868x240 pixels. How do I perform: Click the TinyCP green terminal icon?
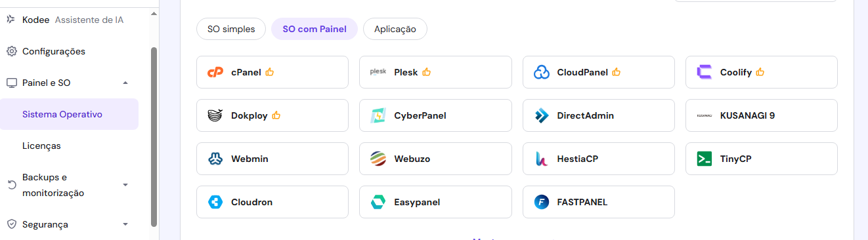click(705, 159)
